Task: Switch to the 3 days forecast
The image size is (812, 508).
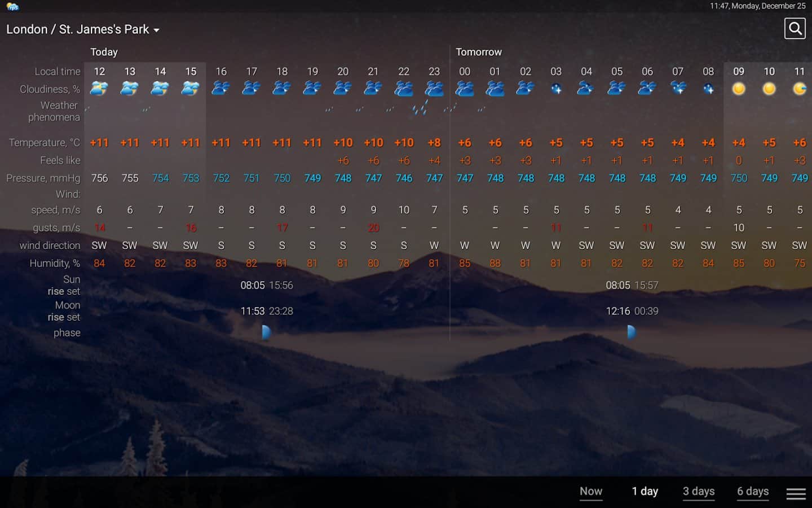Action: pos(699,491)
